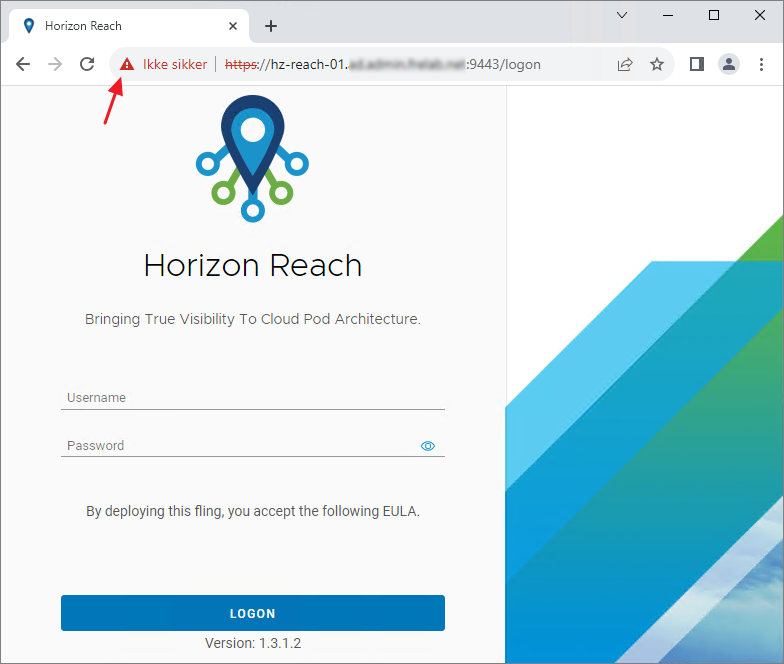This screenshot has height=664, width=784.
Task: Reload the current page
Action: 87,64
